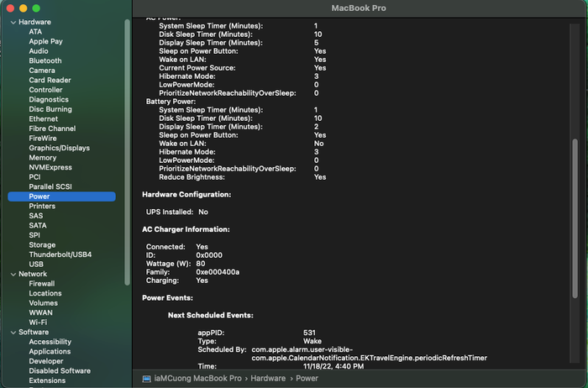Open the Bluetooth hardware entry
This screenshot has height=388, width=588.
pos(45,60)
